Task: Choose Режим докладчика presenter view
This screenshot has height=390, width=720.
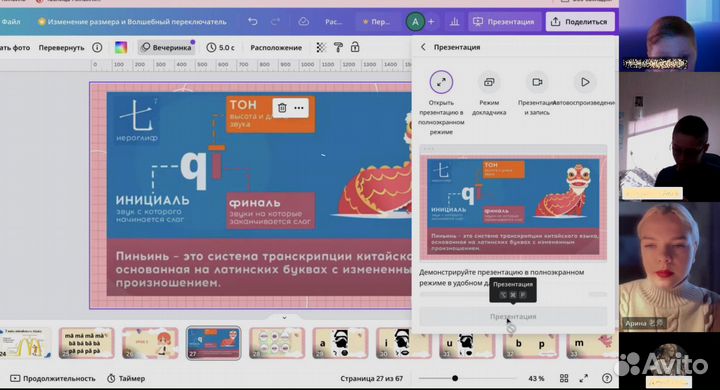Action: (489, 93)
